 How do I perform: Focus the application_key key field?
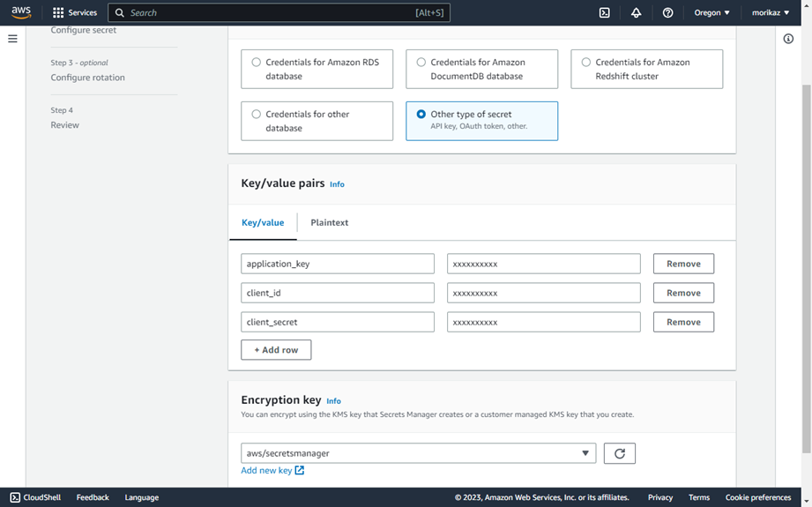[338, 264]
